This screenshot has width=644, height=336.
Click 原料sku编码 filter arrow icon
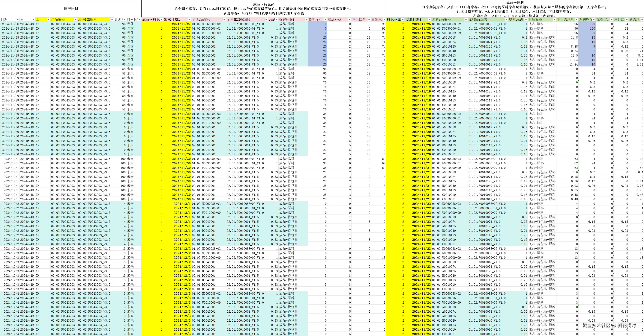click(466, 19)
